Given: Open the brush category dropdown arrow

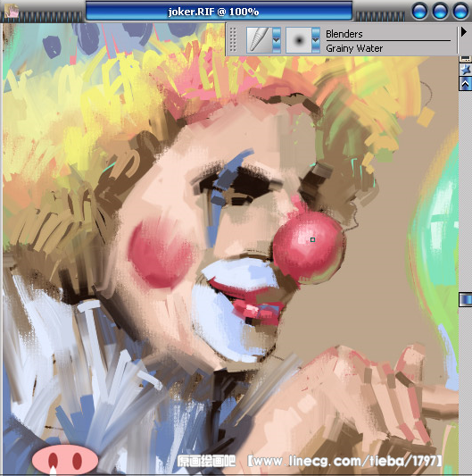Looking at the screenshot, I should click(x=277, y=40).
